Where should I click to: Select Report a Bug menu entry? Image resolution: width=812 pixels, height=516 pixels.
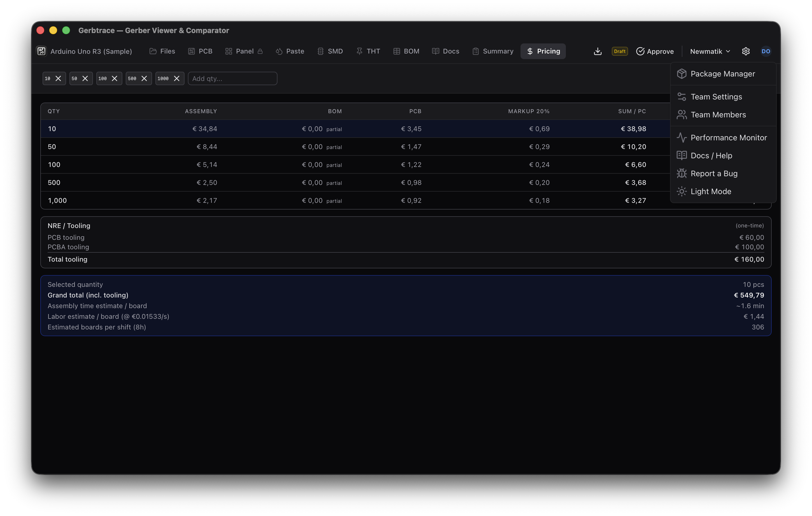(x=723, y=173)
